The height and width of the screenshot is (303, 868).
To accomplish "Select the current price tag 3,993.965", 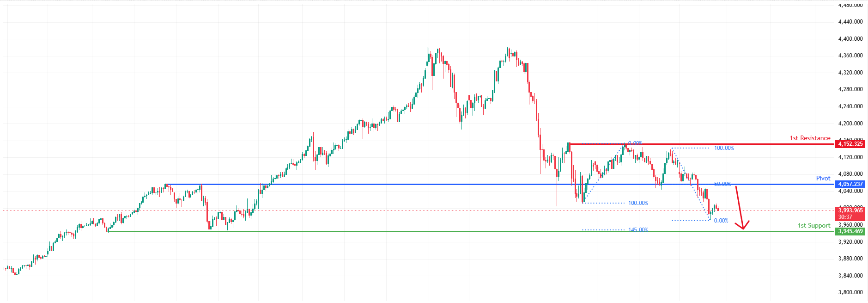I will click(x=850, y=210).
